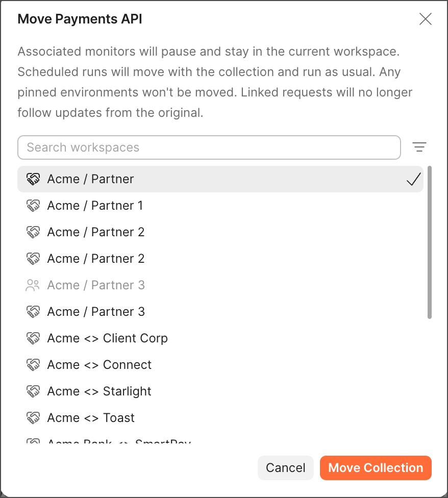
Task: Focus the Search workspaces field
Action: tap(209, 147)
